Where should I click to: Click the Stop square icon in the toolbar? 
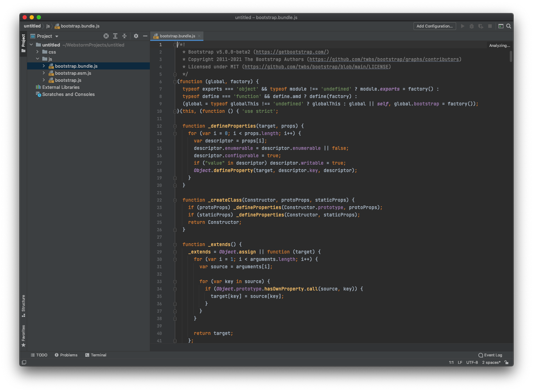pyautogui.click(x=490, y=26)
